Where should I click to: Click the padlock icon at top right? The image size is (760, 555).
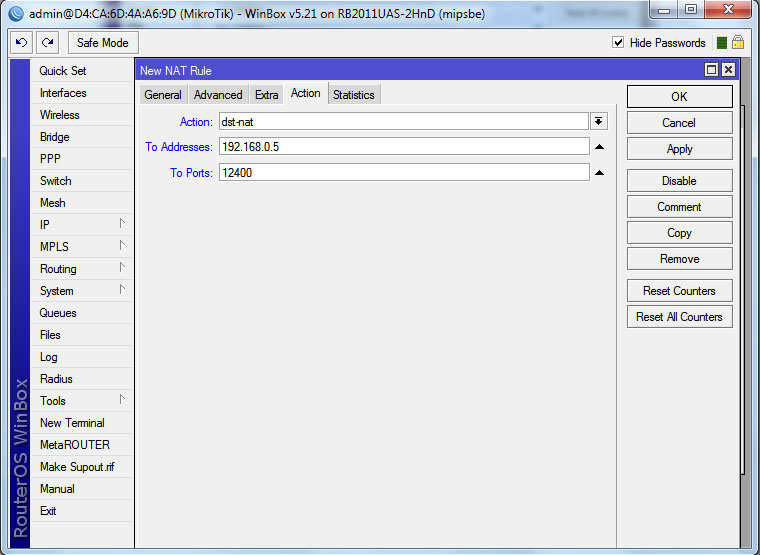pos(738,43)
